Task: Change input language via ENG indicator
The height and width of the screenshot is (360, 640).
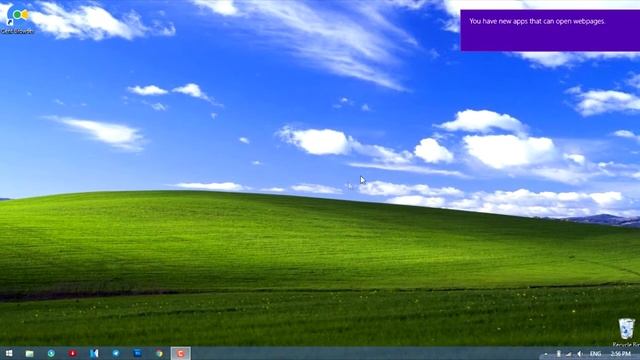Action: pos(595,354)
